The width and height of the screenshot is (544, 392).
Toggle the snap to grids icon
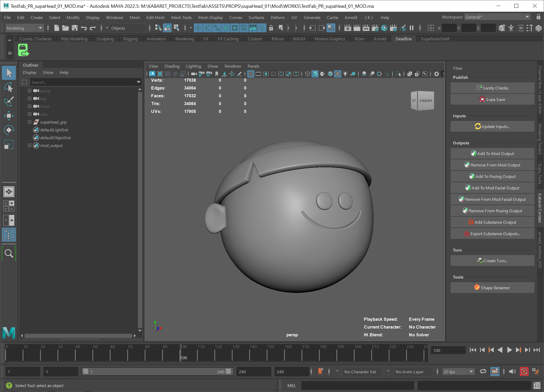tap(198, 28)
